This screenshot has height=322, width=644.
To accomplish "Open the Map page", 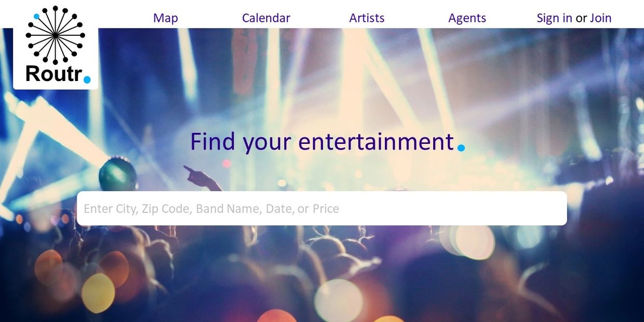I will tap(166, 18).
